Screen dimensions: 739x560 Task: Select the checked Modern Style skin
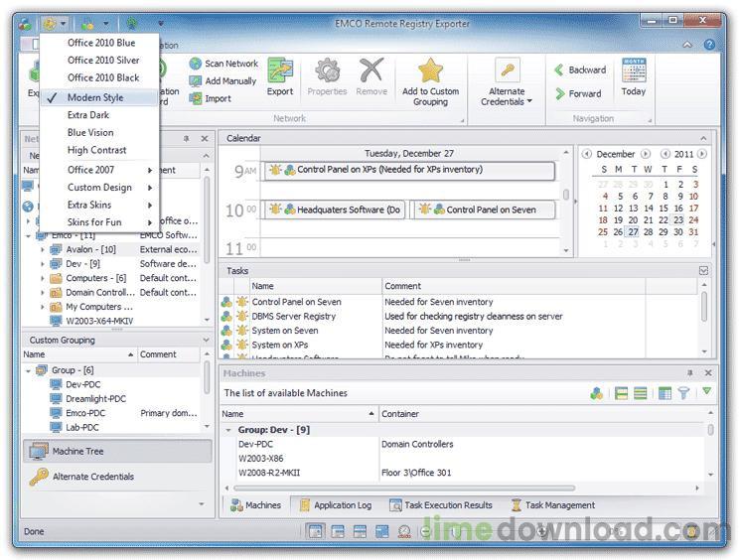(x=97, y=97)
